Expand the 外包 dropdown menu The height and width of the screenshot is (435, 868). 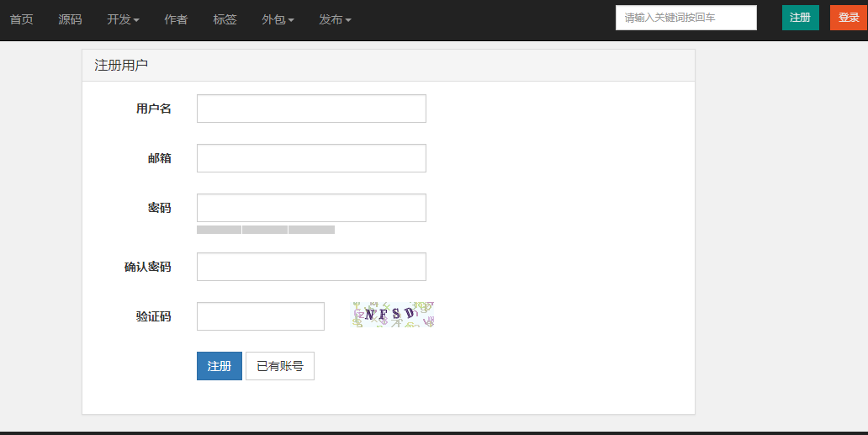[x=278, y=19]
